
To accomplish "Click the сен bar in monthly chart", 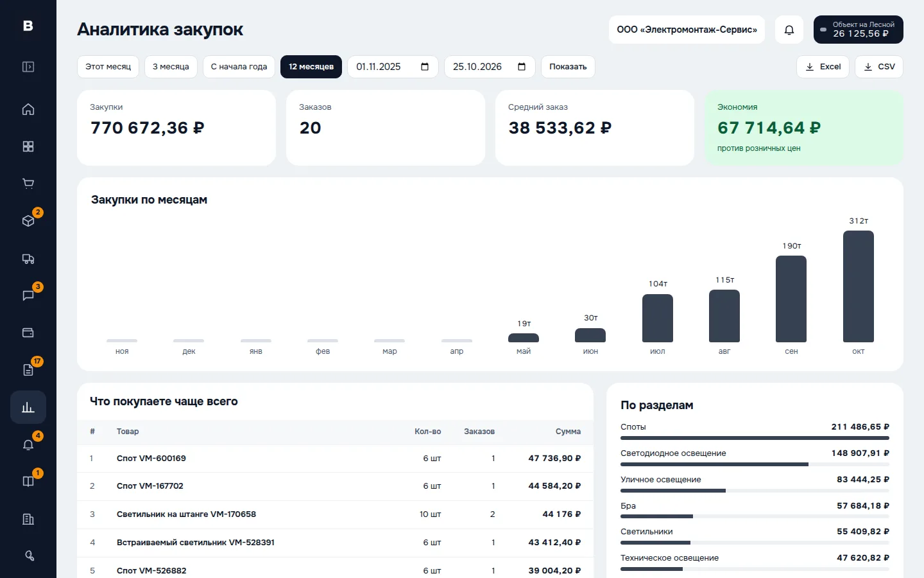I will 791,299.
